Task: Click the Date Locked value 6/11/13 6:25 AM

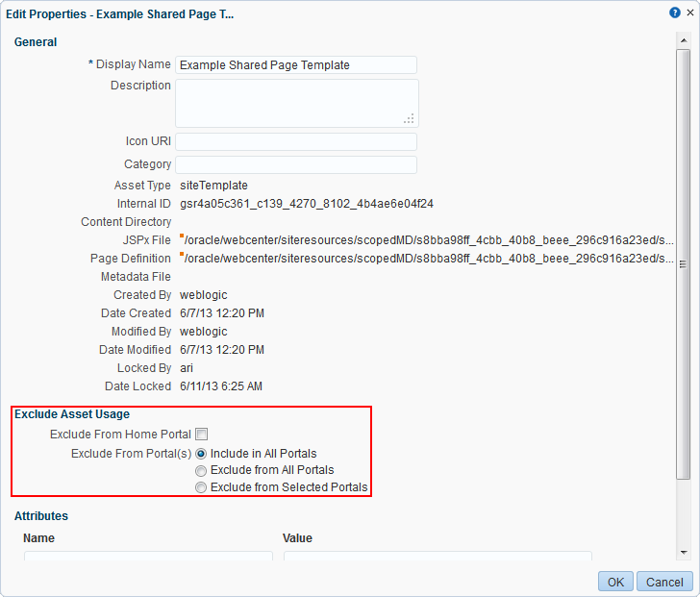Action: coord(221,386)
